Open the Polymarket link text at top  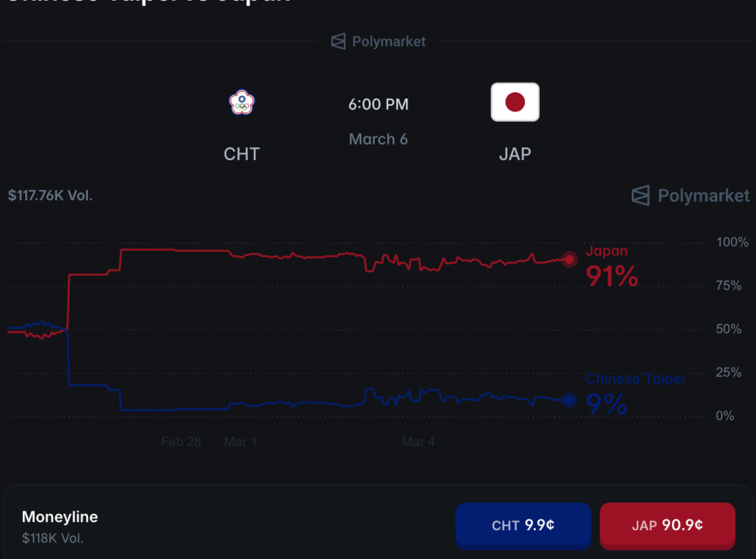[x=388, y=41]
